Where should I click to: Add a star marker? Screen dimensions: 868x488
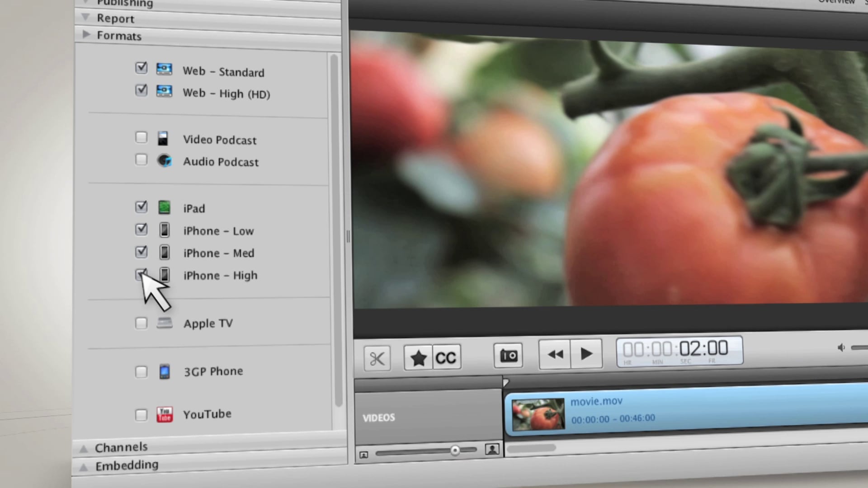point(418,358)
